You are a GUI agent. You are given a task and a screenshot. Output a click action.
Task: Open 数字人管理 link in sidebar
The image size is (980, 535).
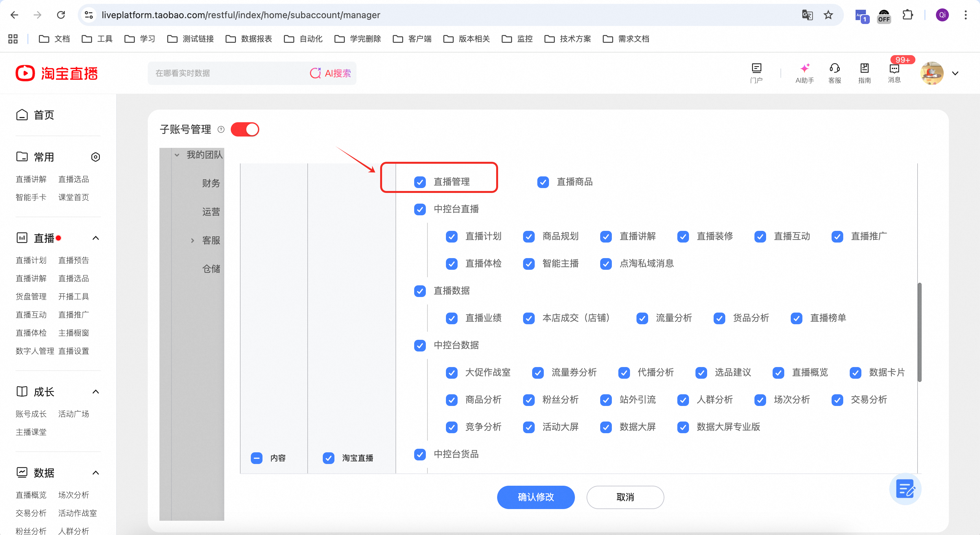pyautogui.click(x=35, y=351)
